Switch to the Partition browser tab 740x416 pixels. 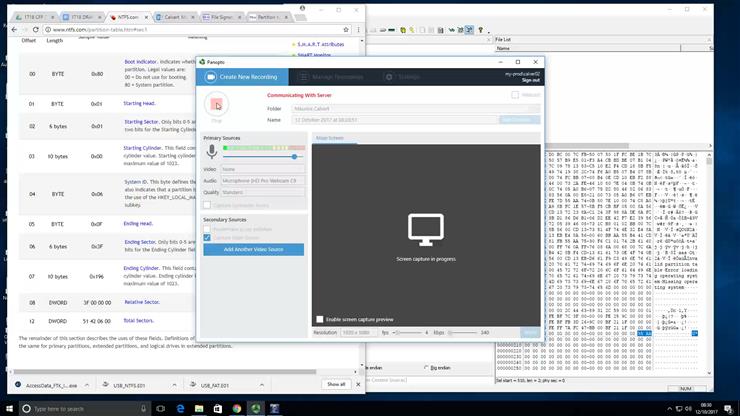pyautogui.click(x=268, y=17)
